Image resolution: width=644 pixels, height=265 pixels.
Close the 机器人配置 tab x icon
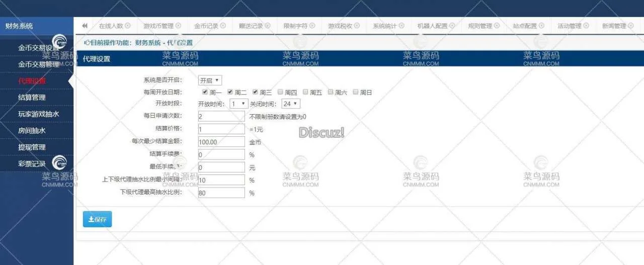[452, 26]
